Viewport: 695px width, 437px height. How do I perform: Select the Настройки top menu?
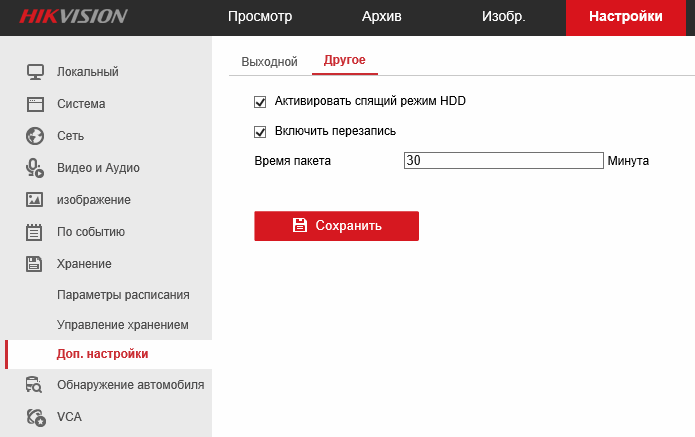tap(625, 18)
